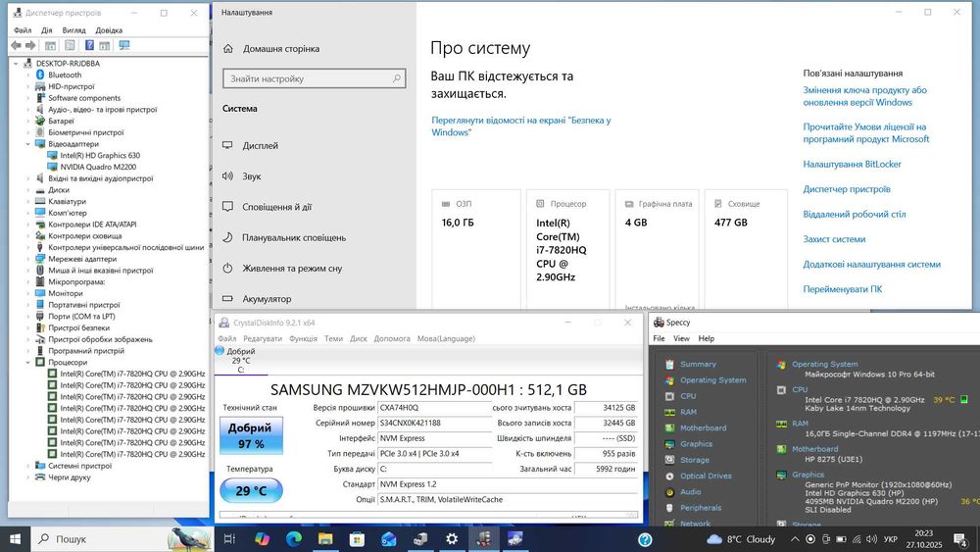
Task: Expand the Диски category
Action: [x=28, y=190]
